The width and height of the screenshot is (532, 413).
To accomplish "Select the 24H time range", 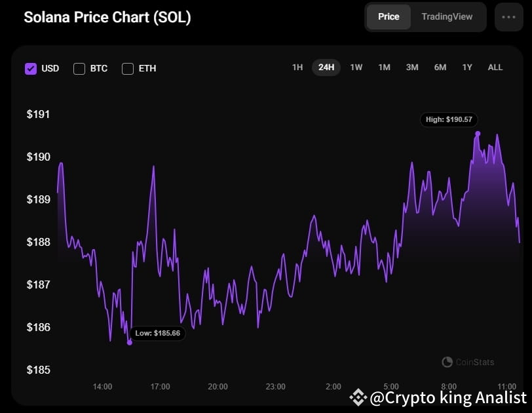I will click(x=326, y=68).
